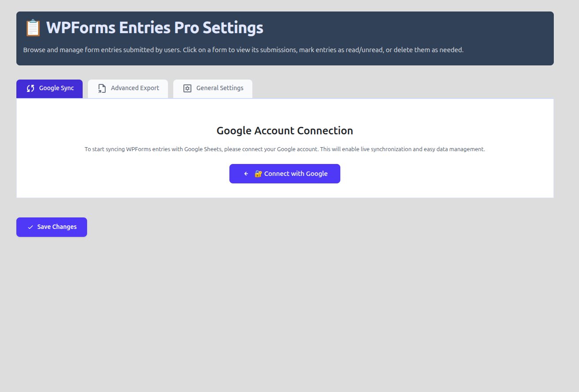Click the Advanced Export tab label text
Image resolution: width=579 pixels, height=392 pixels.
pyautogui.click(x=135, y=88)
